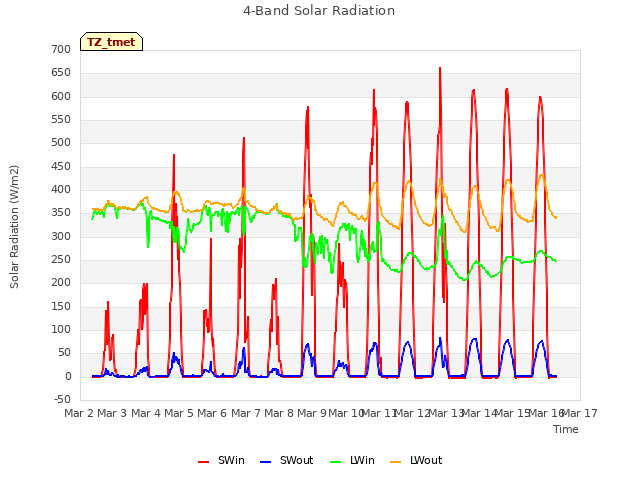Click the 0 y-axis tick label
Viewport: 640px width, 480px height.
68,376
